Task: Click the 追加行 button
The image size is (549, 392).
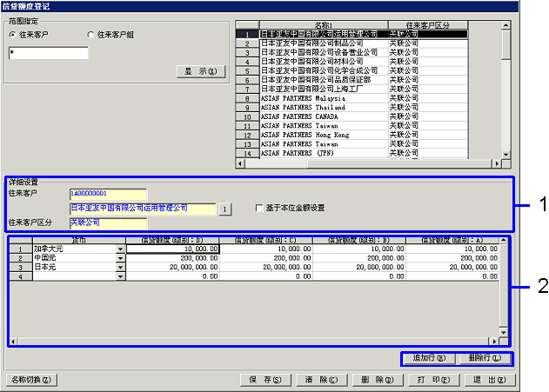Action: click(428, 358)
